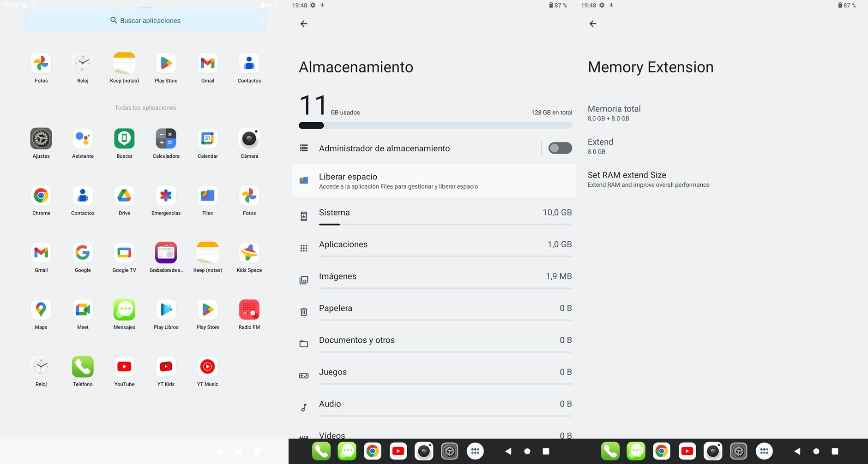Open the Asistente app
This screenshot has height=464, width=868.
coord(83,139)
